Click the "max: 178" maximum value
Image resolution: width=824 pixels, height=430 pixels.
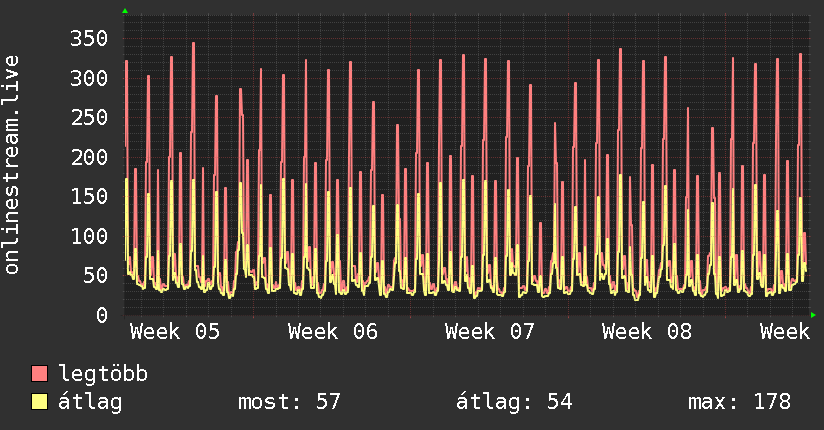(x=739, y=402)
